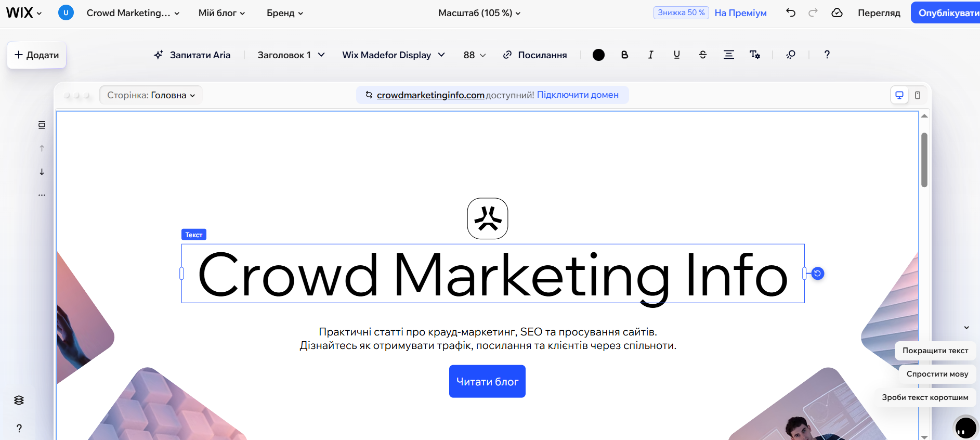Image resolution: width=980 pixels, height=440 pixels.
Task: Redo the last action
Action: pos(813,13)
